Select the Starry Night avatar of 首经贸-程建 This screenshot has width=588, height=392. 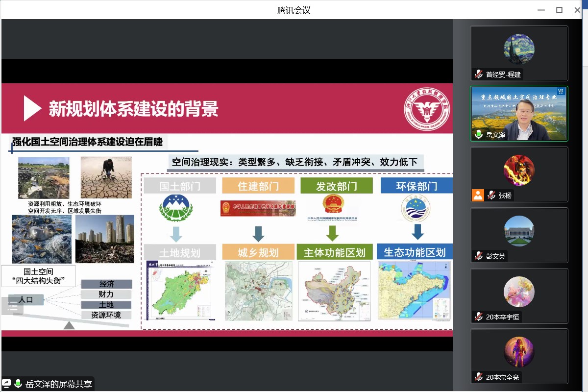519,49
